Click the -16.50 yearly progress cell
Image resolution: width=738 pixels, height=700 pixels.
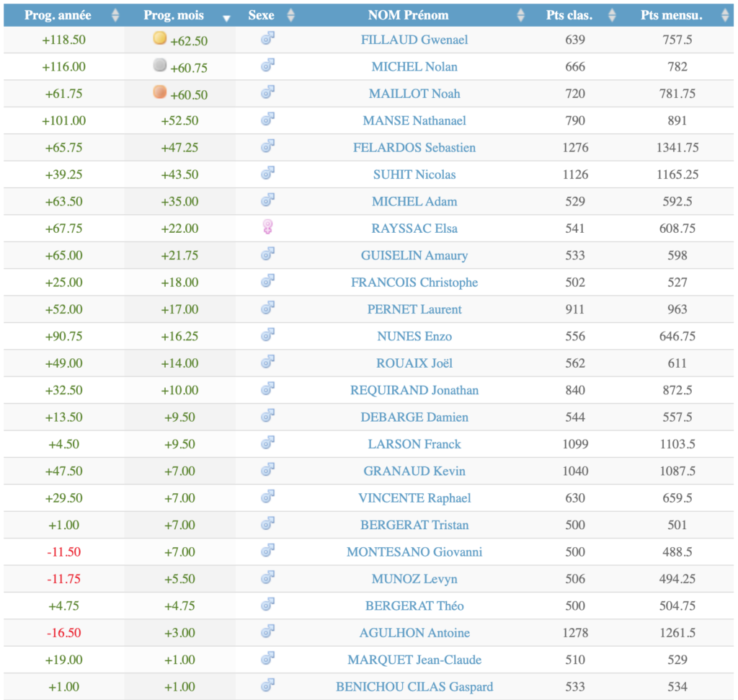coord(64,632)
